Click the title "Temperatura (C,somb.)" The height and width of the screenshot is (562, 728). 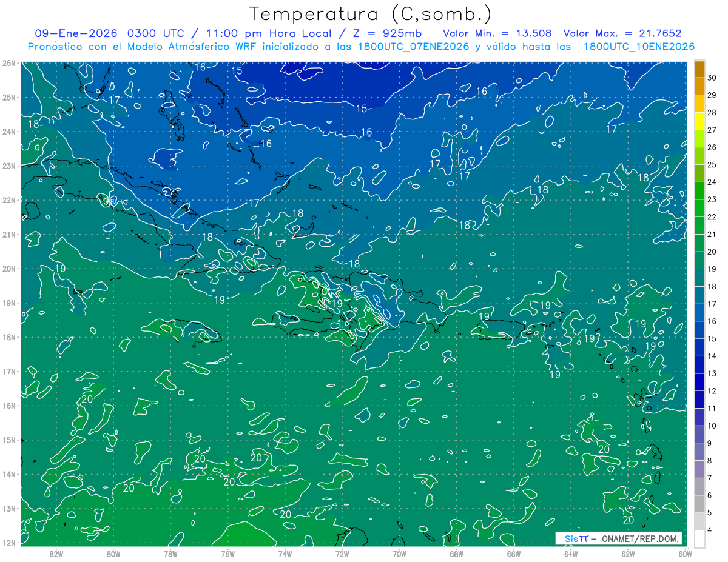[x=371, y=15]
